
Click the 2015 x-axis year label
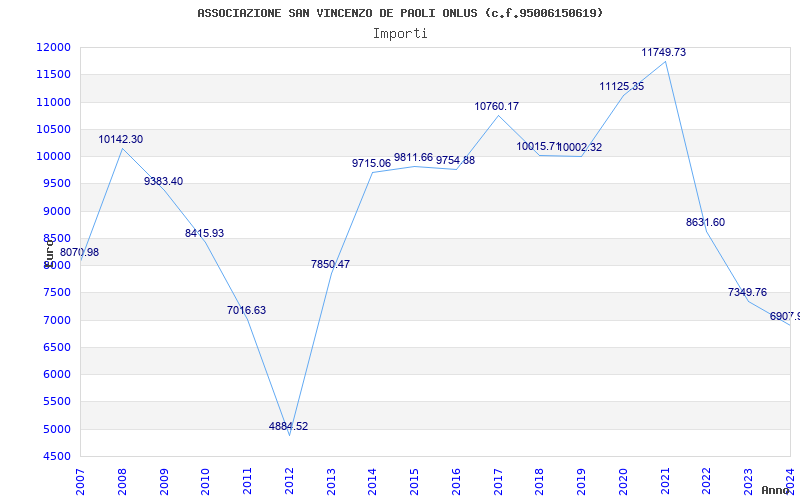click(x=414, y=482)
